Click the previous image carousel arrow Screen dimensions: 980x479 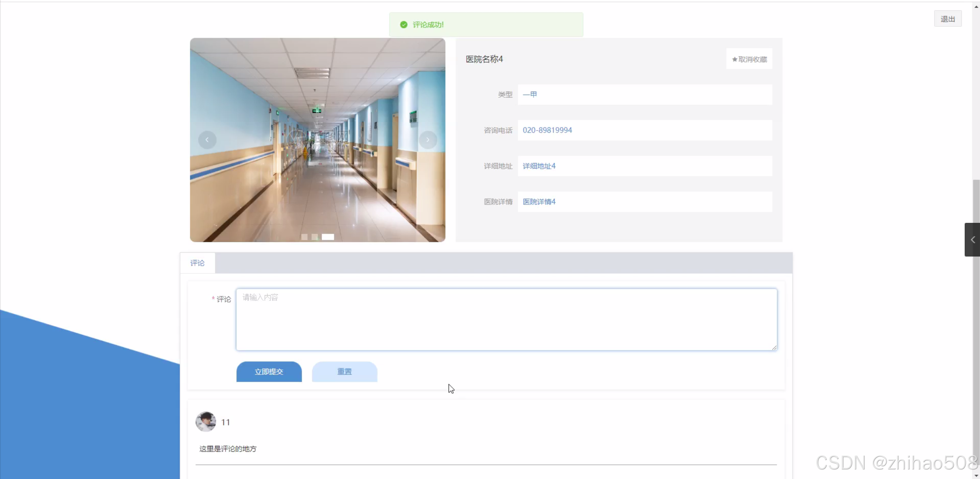coord(207,140)
